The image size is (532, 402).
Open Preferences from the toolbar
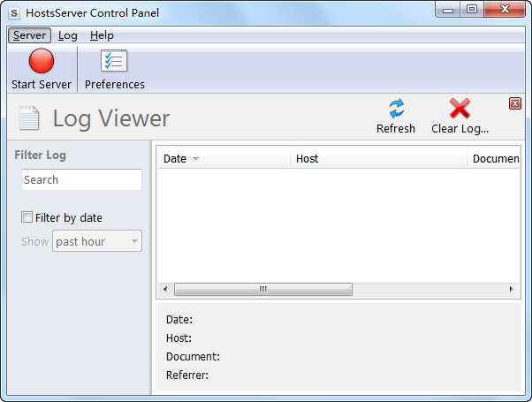click(x=114, y=62)
